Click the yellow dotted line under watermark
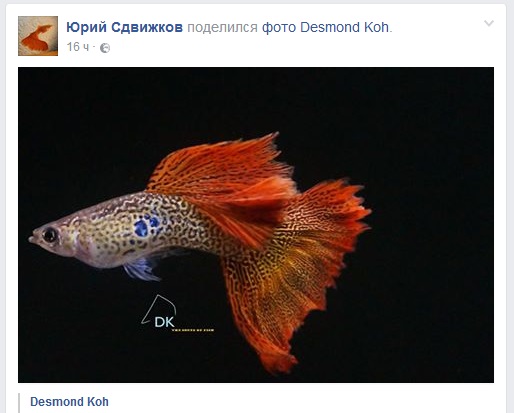This screenshot has height=413, width=514. 193,330
